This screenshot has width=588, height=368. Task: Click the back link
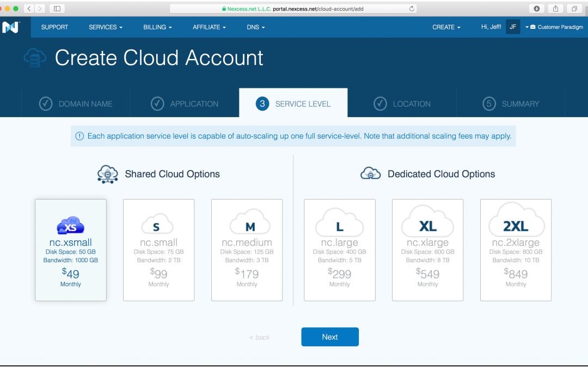pos(260,337)
